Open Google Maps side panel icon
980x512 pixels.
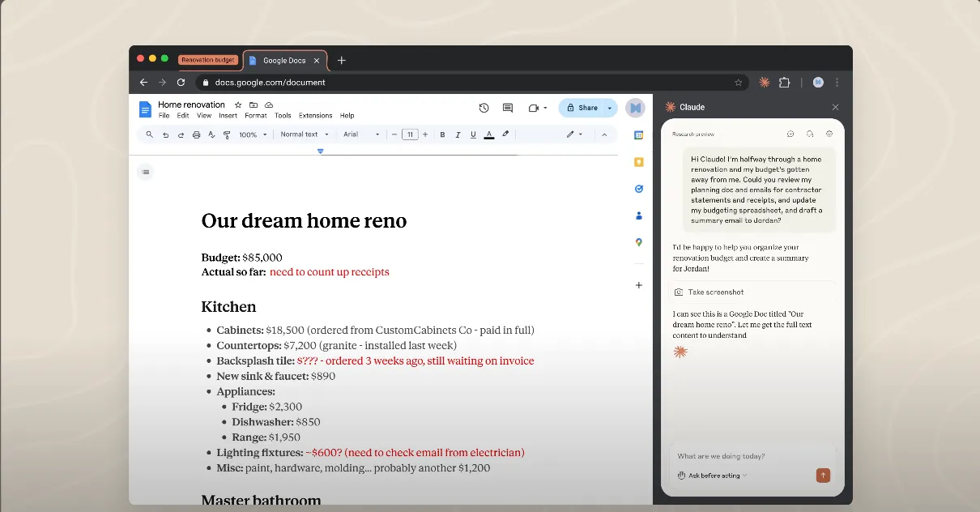point(639,242)
